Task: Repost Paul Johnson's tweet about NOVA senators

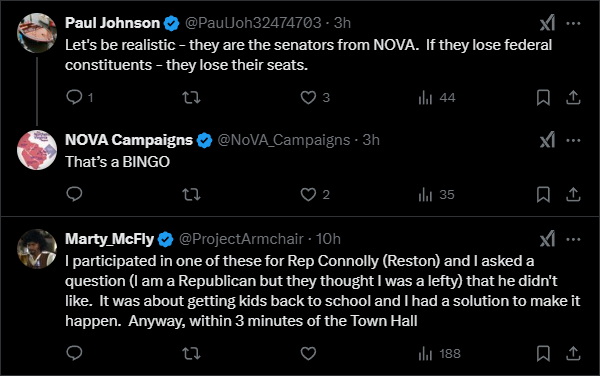Action: [191, 97]
